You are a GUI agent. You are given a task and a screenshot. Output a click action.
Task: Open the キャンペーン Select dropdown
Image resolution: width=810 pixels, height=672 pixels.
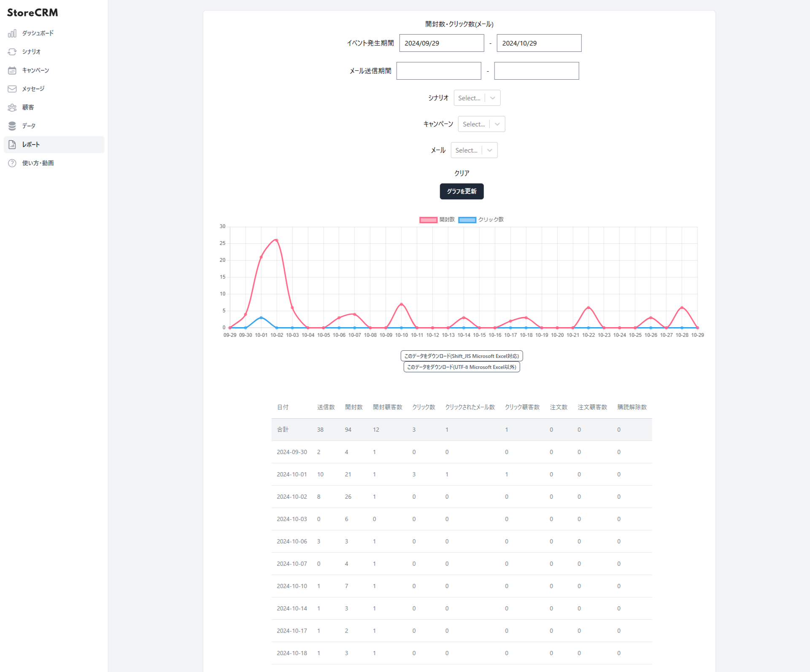pyautogui.click(x=481, y=124)
